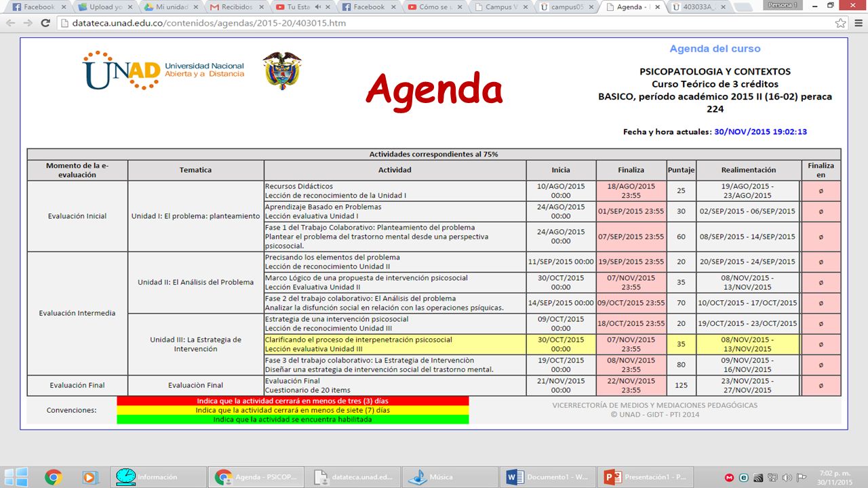Click feedback dates 23/NOV/2015 - 27/NOV/2015

749,386
